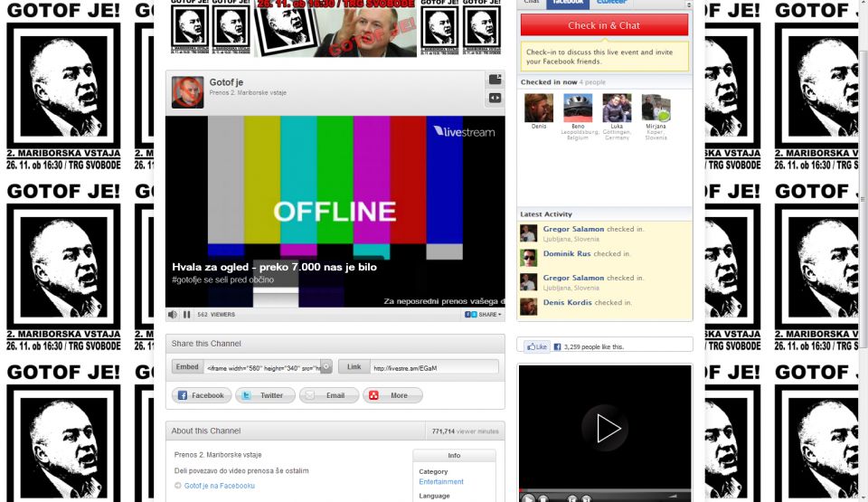Open Luka's checked-in profile photo
The height and width of the screenshot is (502, 868).
click(617, 108)
